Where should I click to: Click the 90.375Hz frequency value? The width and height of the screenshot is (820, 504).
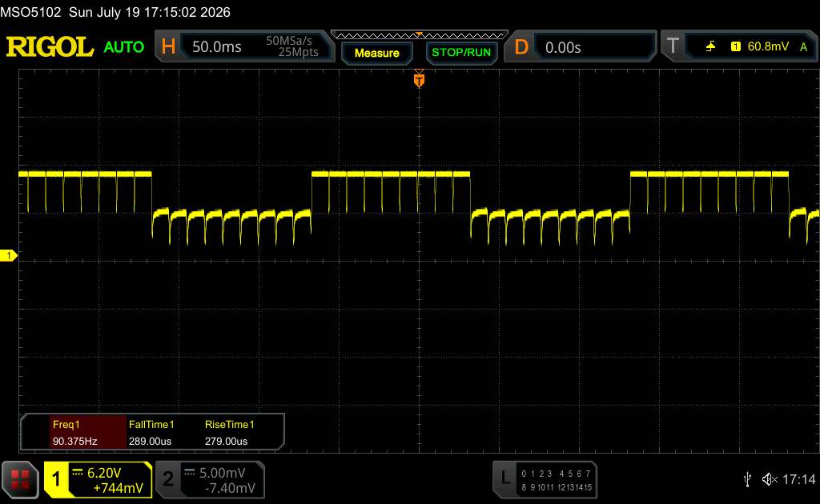[x=74, y=442]
